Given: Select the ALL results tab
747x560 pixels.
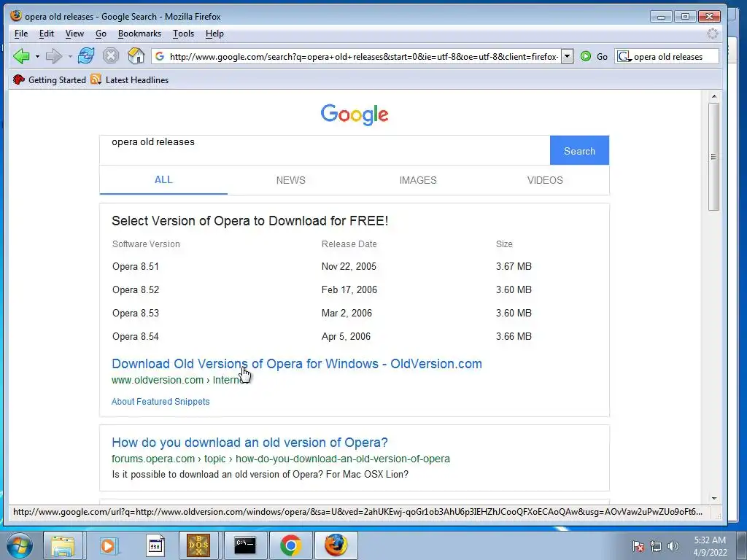Looking at the screenshot, I should (x=163, y=180).
